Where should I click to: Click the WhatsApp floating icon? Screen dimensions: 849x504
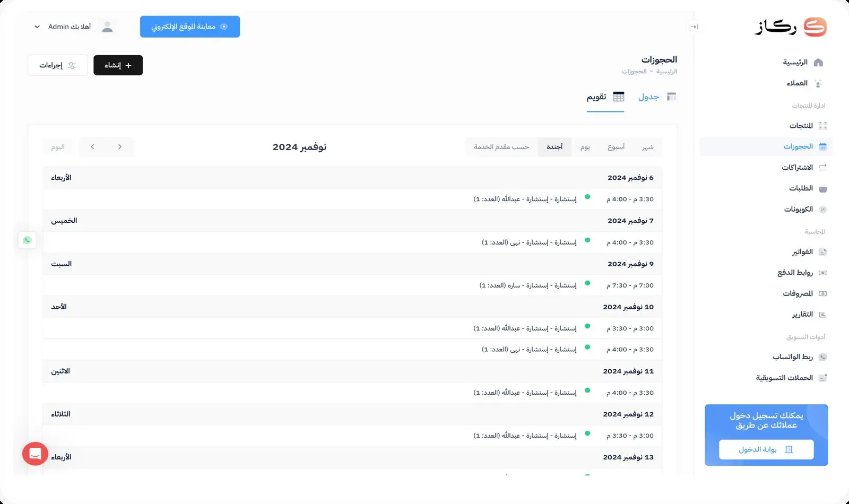[x=27, y=240]
